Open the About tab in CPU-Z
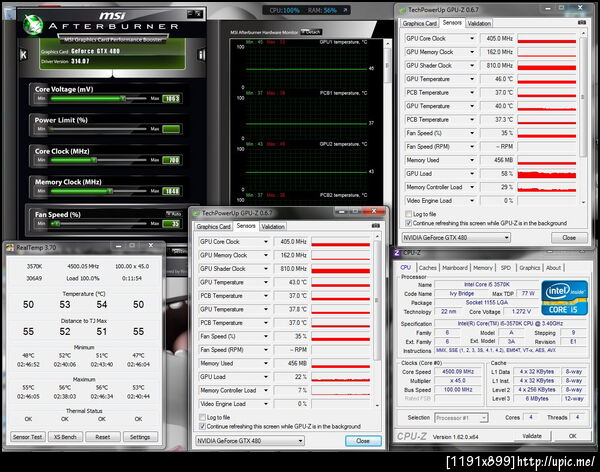Screen dimensions: 600x472 pos(553,268)
